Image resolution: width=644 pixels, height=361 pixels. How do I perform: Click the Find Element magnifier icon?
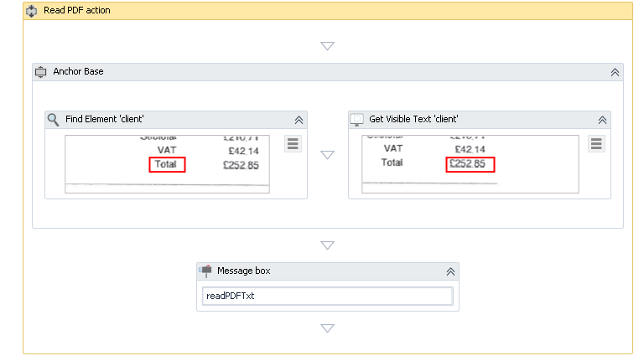point(54,120)
